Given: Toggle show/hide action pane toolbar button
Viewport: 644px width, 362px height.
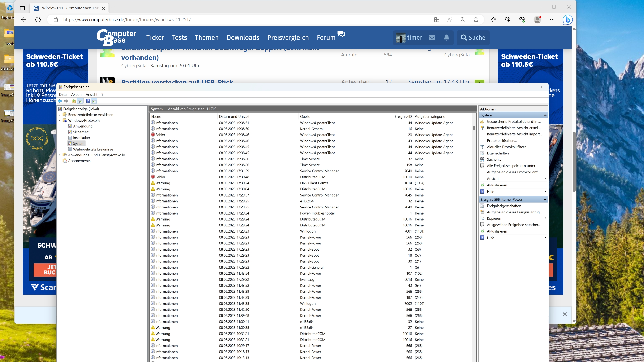Looking at the screenshot, I should click(x=94, y=101).
